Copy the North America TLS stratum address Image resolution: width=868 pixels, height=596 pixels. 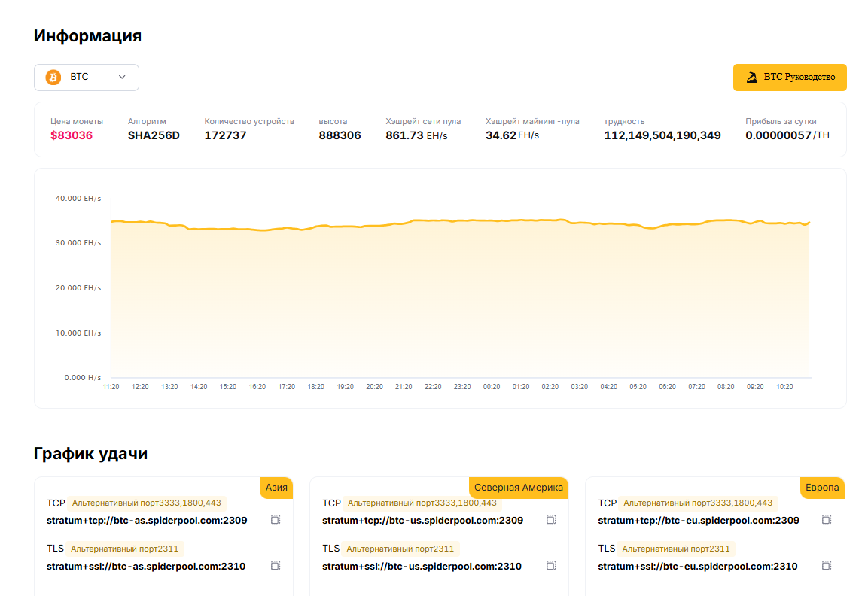coord(551,565)
